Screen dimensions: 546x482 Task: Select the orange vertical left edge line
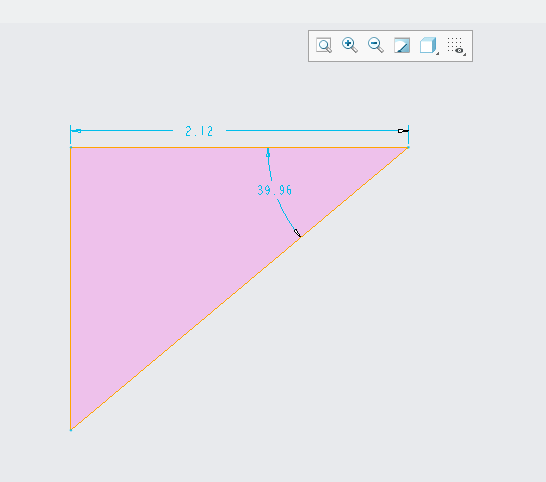coord(71,289)
